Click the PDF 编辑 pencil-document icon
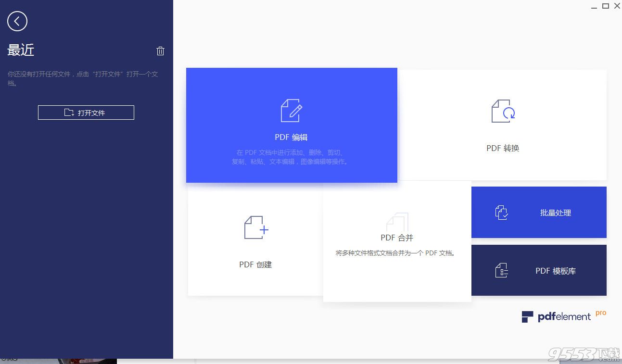Image resolution: width=622 pixels, height=364 pixels. click(292, 110)
